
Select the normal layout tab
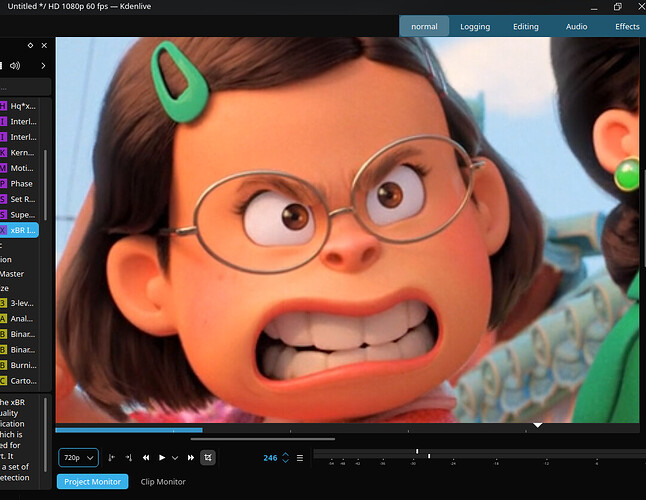[x=424, y=27]
